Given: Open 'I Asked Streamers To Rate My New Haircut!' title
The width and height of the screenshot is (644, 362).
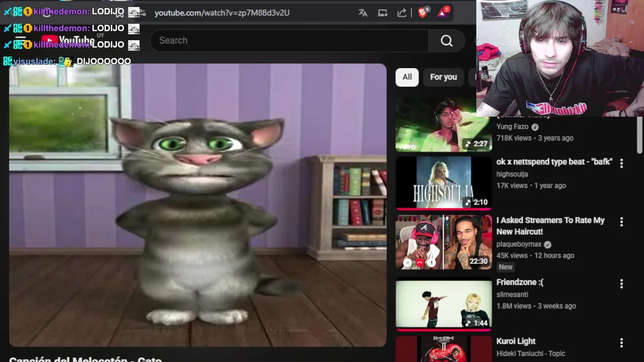Looking at the screenshot, I should 550,226.
